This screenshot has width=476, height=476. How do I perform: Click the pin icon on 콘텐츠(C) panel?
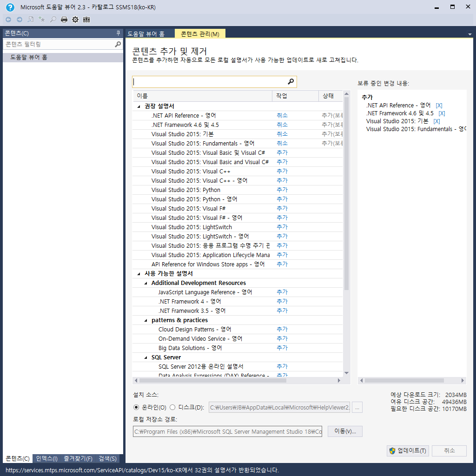119,33
